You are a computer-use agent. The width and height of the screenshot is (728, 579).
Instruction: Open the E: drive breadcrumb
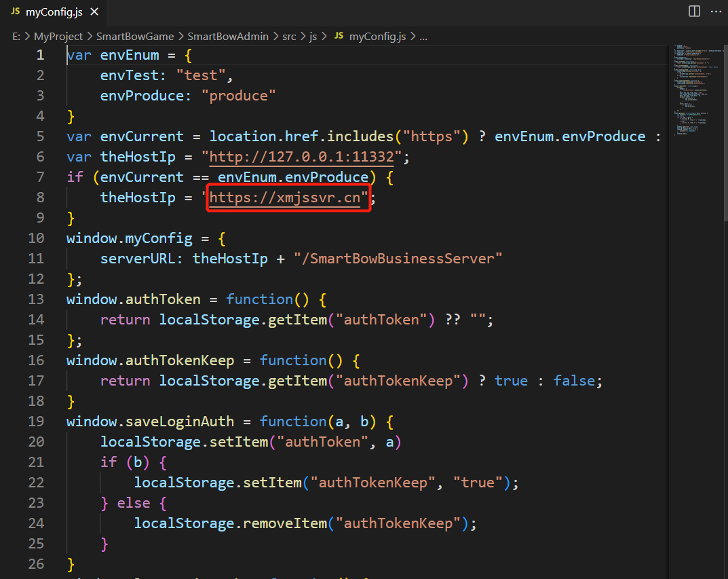pos(16,37)
